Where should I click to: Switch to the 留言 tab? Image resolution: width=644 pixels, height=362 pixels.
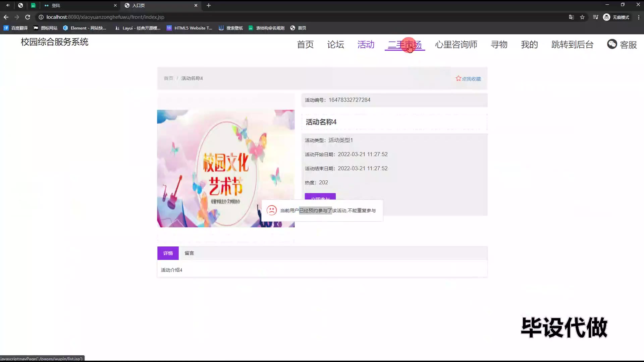click(189, 253)
